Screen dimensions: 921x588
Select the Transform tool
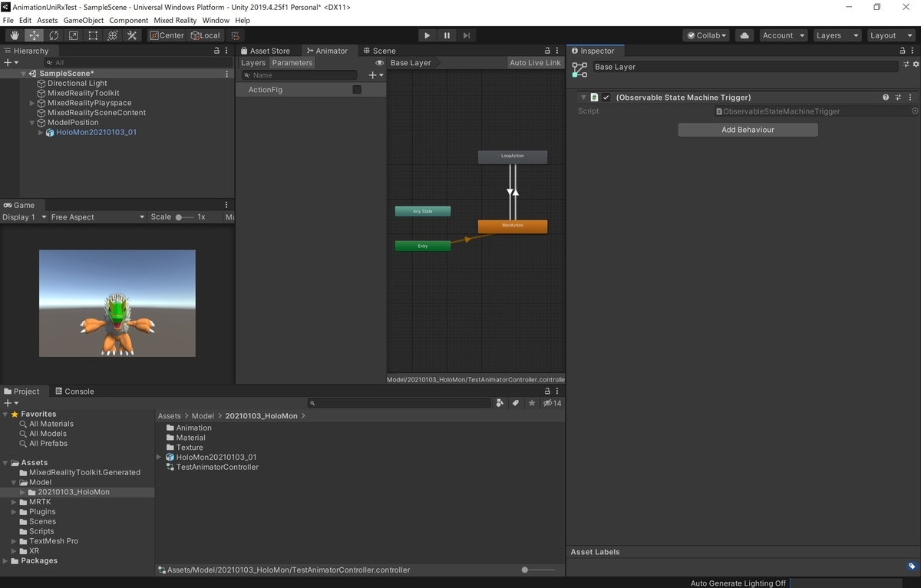(x=113, y=35)
